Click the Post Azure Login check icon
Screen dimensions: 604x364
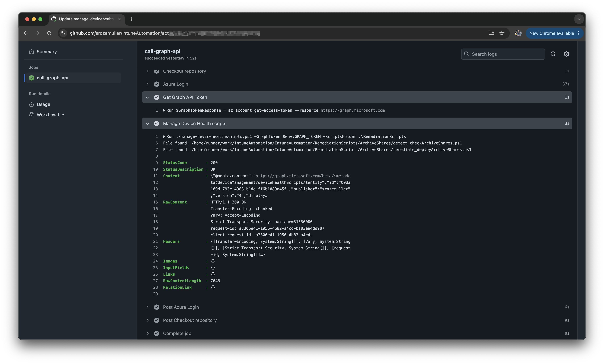pyautogui.click(x=156, y=307)
